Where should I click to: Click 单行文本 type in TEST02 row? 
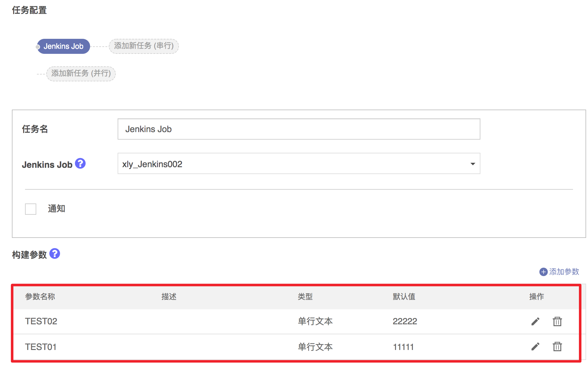click(x=315, y=321)
